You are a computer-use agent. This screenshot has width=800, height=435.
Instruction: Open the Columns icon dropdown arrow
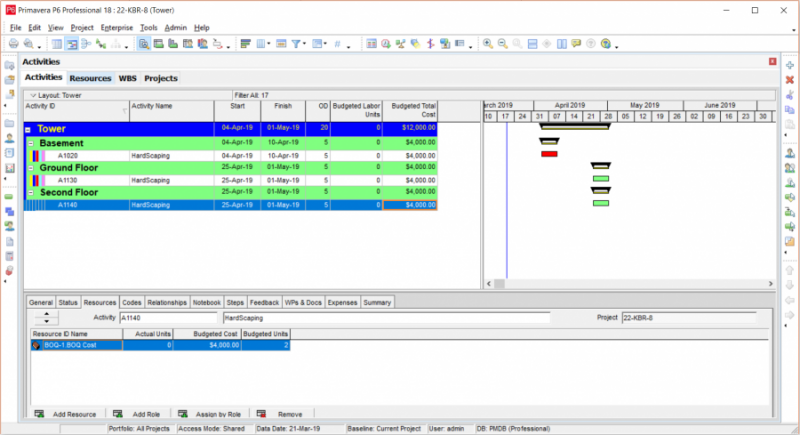pos(269,44)
